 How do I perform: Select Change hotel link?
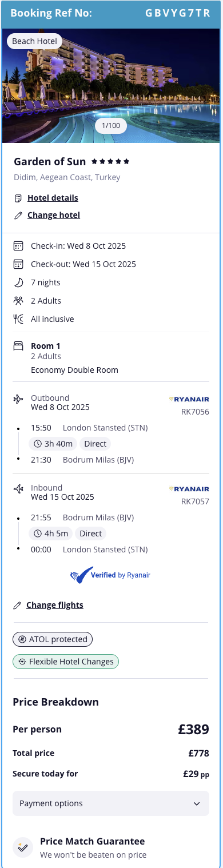(54, 215)
